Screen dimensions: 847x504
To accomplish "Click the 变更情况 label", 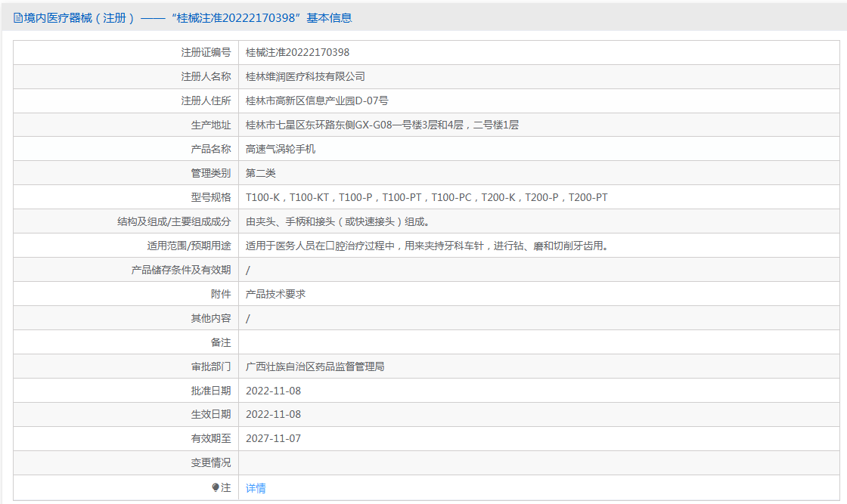I will [211, 463].
